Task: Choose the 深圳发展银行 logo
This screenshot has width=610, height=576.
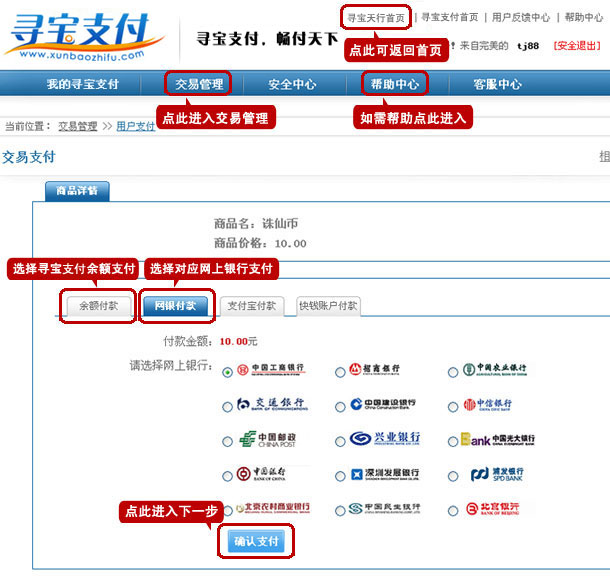Action: (385, 474)
